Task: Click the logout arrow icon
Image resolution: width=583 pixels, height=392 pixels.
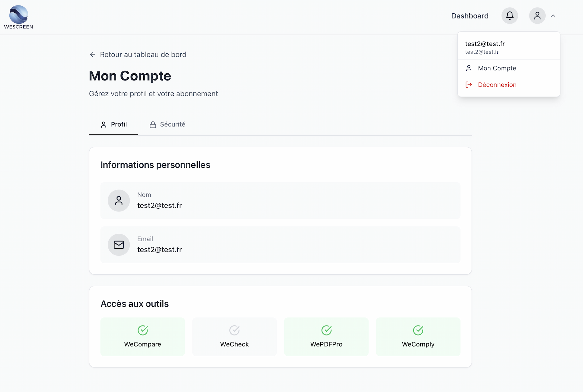Action: click(x=469, y=85)
